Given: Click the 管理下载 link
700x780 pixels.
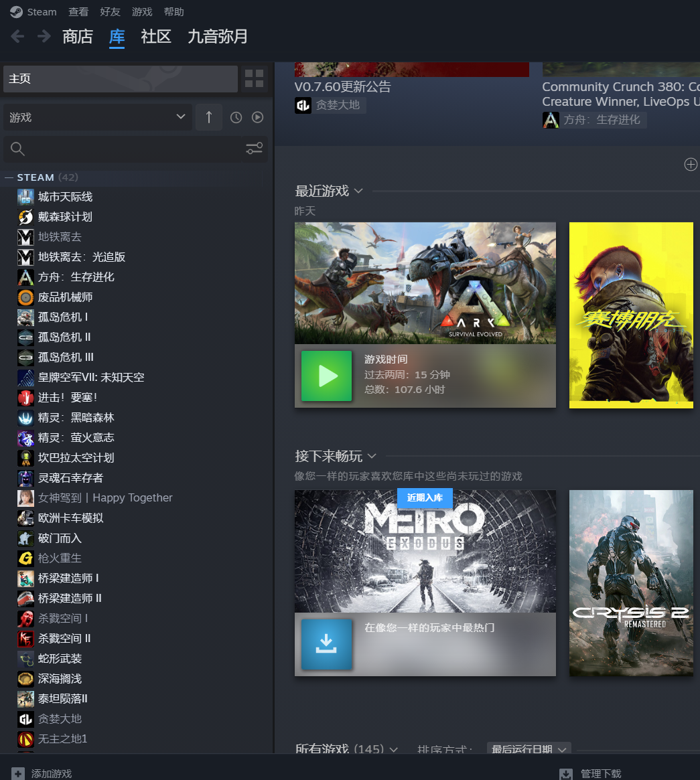Looking at the screenshot, I should point(601,773).
